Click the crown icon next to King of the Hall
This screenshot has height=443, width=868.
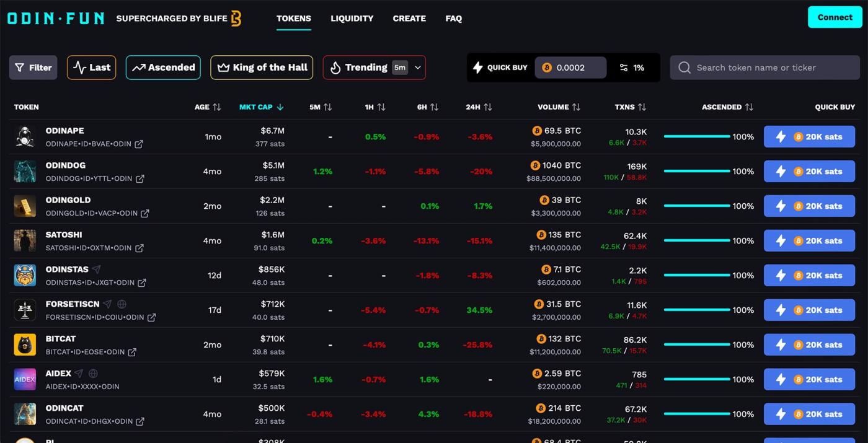(x=222, y=67)
